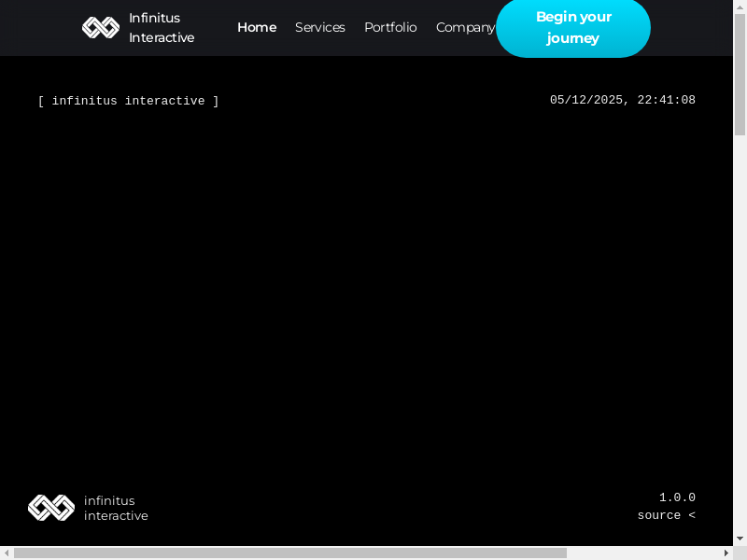Click the horizontal scrollbar right arrow
The height and width of the screenshot is (560, 747).
tap(726, 553)
